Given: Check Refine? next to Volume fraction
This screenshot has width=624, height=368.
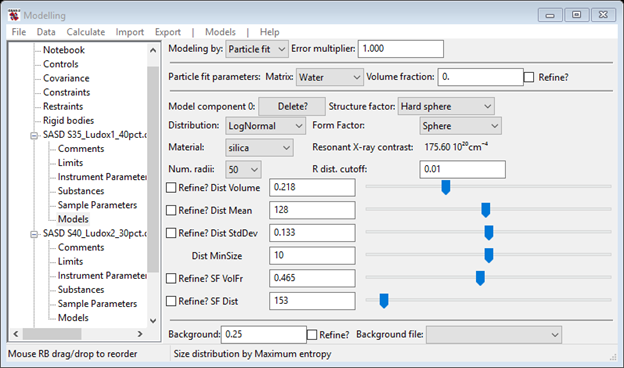Looking at the screenshot, I should 529,77.
